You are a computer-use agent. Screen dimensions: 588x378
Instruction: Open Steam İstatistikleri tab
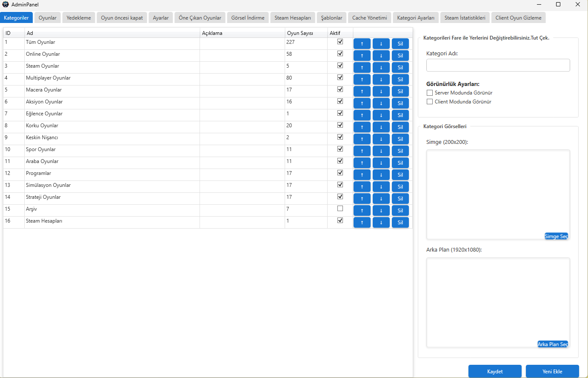465,18
